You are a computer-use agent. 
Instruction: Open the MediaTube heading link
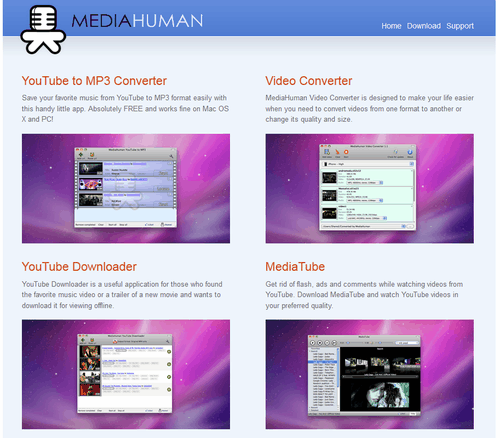[295, 267]
